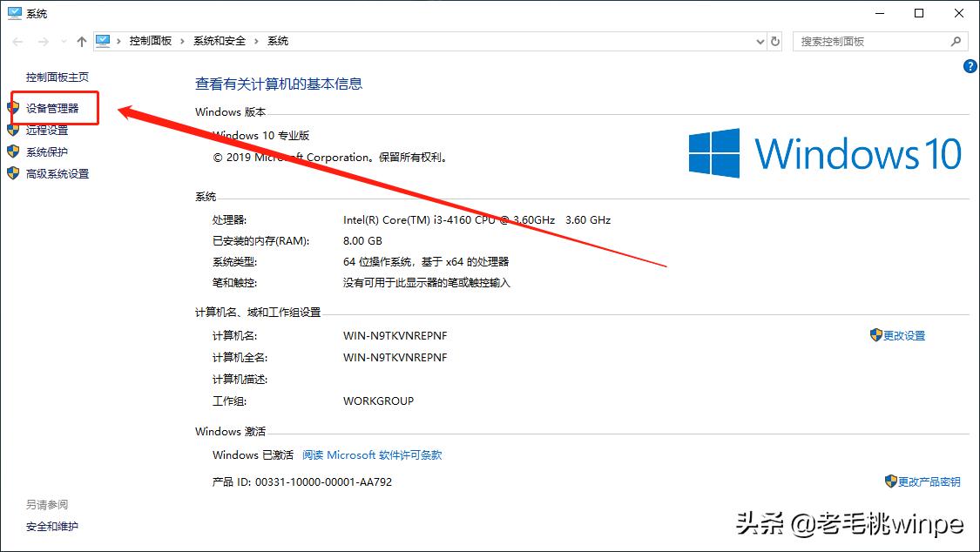Expand the breadcrumb arrow after 系统和安全
Viewport: 980px width, 552px height.
[x=259, y=40]
